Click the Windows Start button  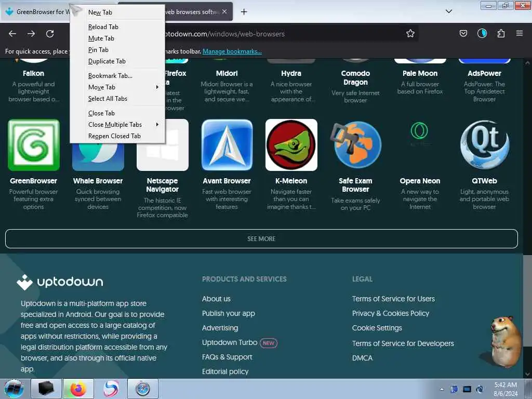(14, 389)
